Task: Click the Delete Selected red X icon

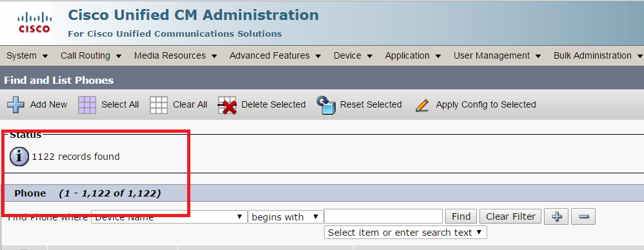Action: pos(227,105)
